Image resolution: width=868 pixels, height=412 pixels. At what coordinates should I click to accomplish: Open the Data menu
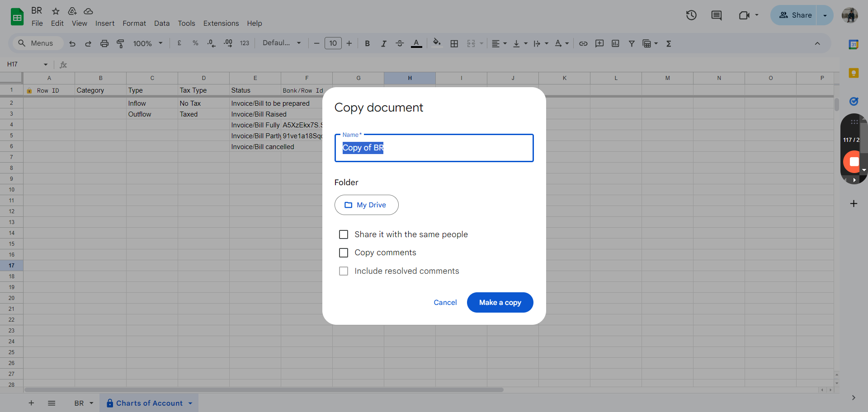click(162, 23)
